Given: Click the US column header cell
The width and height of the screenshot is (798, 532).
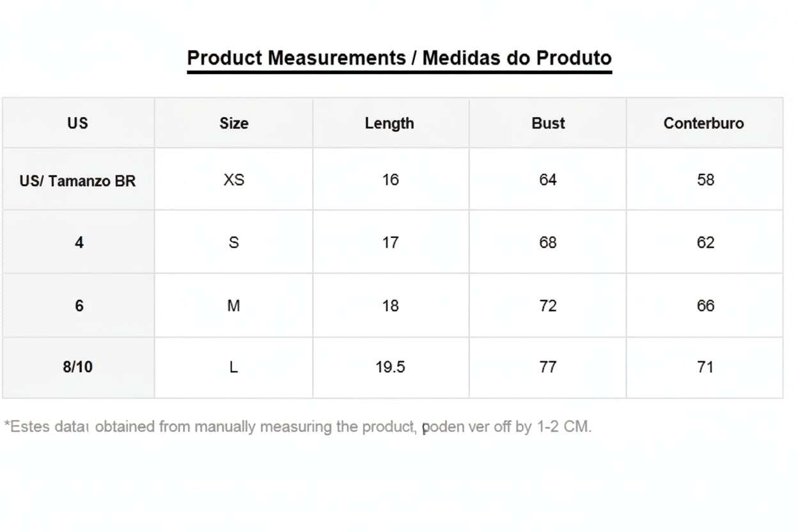Looking at the screenshot, I should (77, 123).
